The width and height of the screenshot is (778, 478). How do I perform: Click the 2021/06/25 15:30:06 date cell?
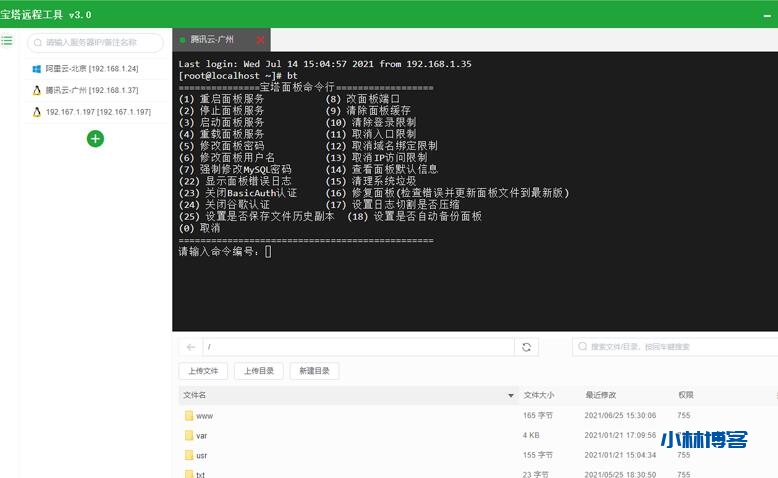click(x=620, y=415)
